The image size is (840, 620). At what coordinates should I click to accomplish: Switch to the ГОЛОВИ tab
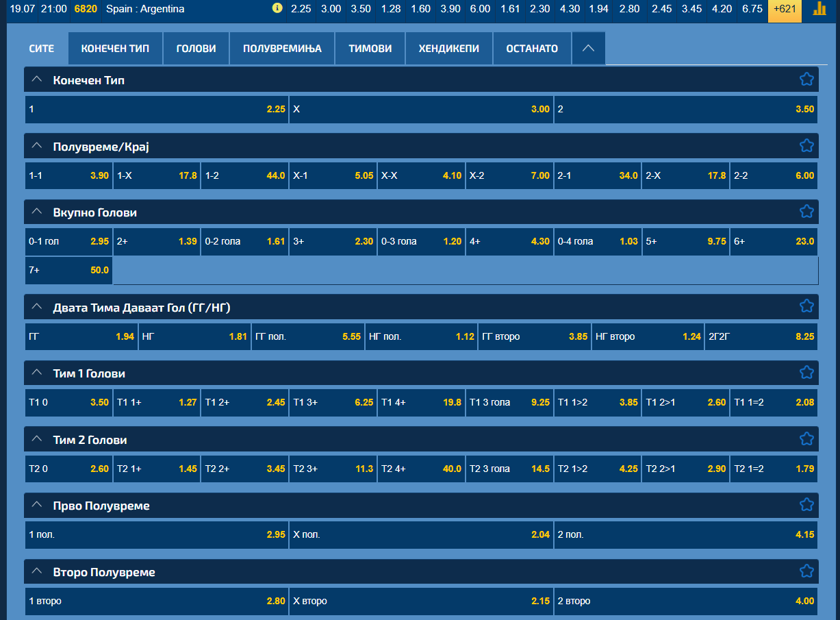click(196, 49)
